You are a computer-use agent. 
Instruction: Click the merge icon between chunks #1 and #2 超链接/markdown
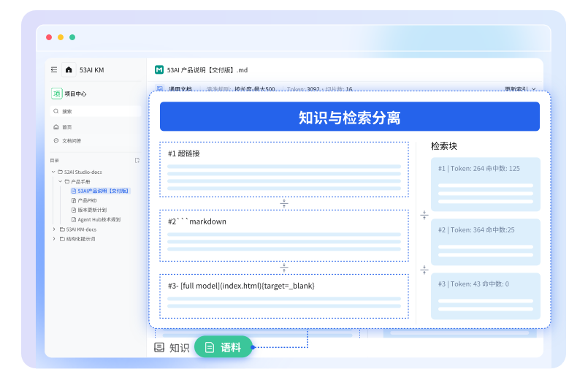pyautogui.click(x=284, y=203)
